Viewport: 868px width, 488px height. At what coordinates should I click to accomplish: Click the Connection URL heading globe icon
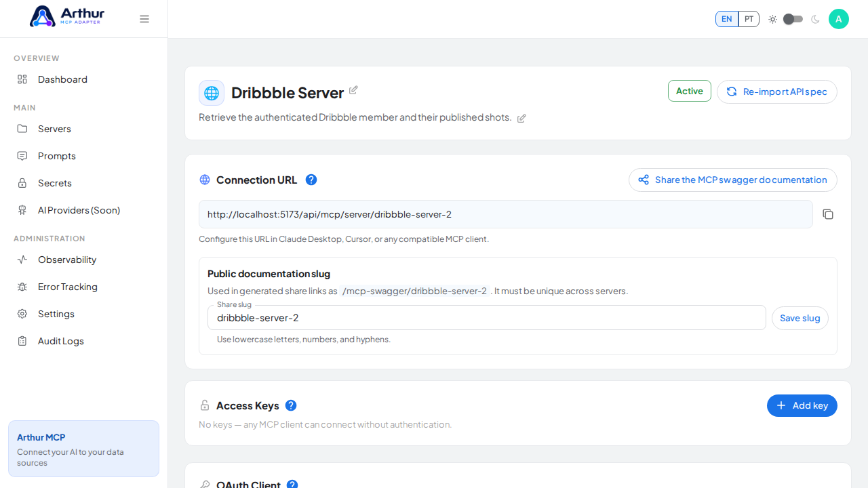[205, 180]
